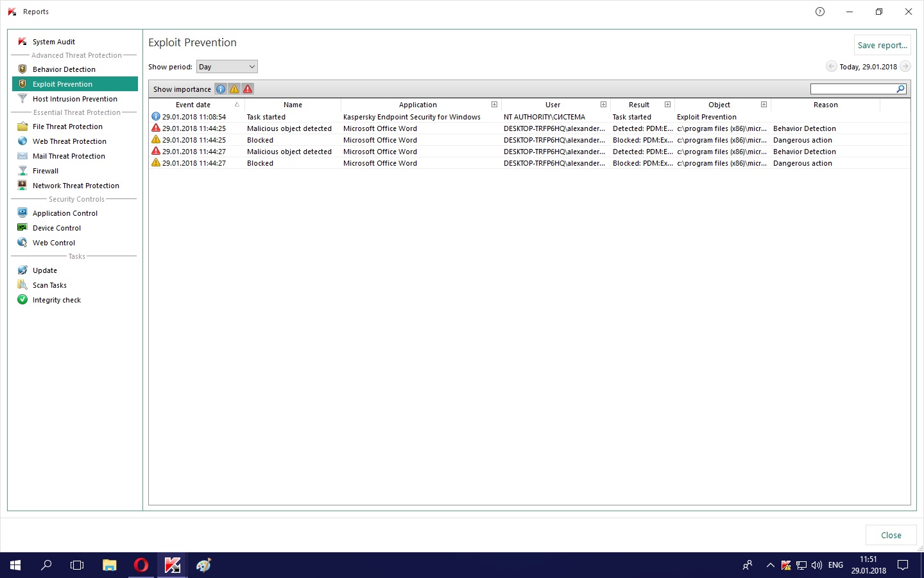Image resolution: width=924 pixels, height=578 pixels.
Task: Open Host Intrusion Prevention report
Action: click(x=75, y=99)
